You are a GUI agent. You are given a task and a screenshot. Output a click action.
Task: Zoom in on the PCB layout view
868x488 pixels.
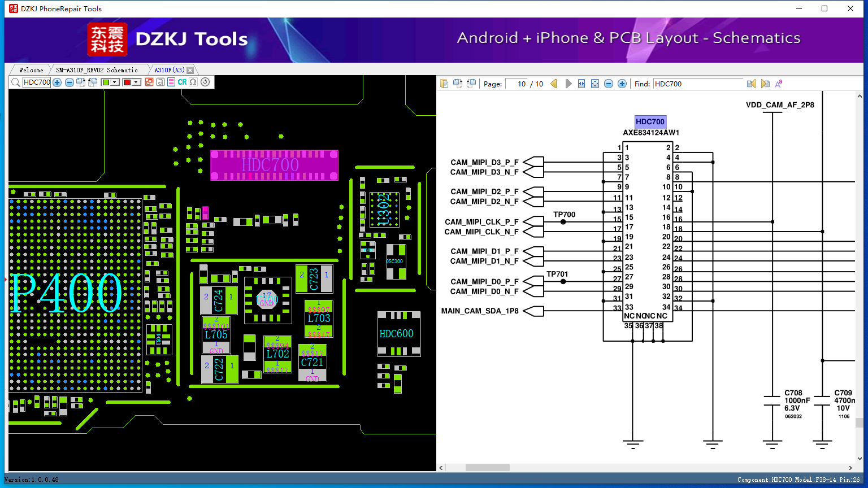click(57, 82)
